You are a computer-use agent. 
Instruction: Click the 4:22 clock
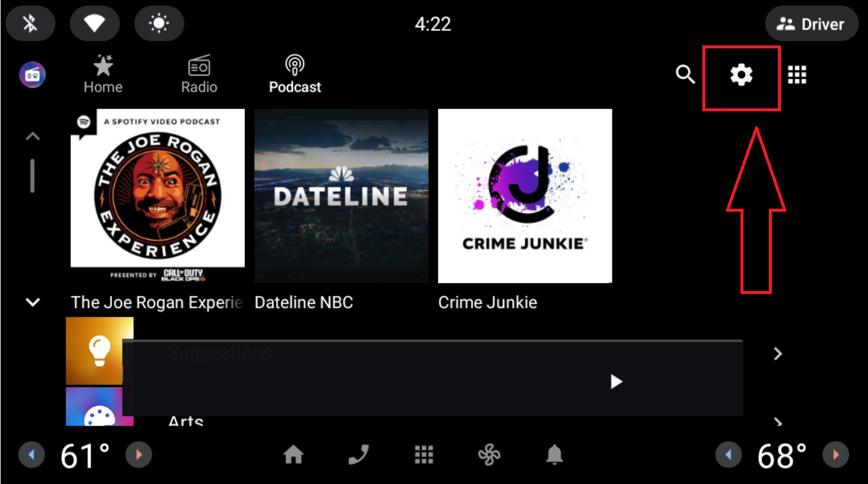coord(433,24)
